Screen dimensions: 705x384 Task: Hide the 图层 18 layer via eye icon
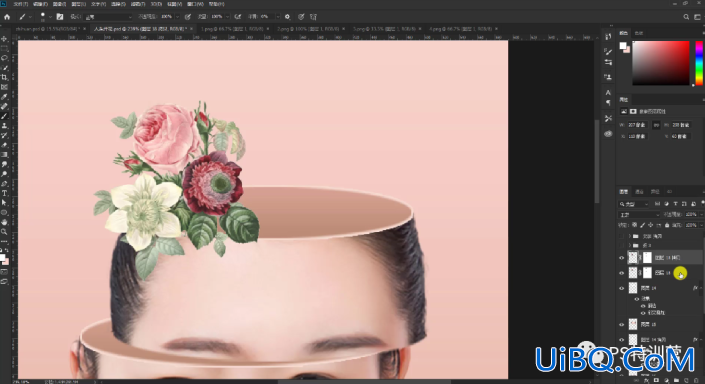622,272
